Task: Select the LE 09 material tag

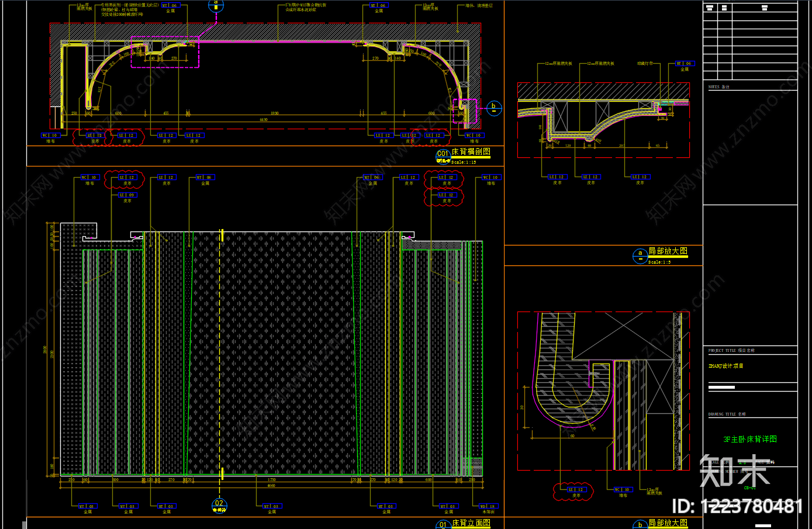Action: click(127, 195)
